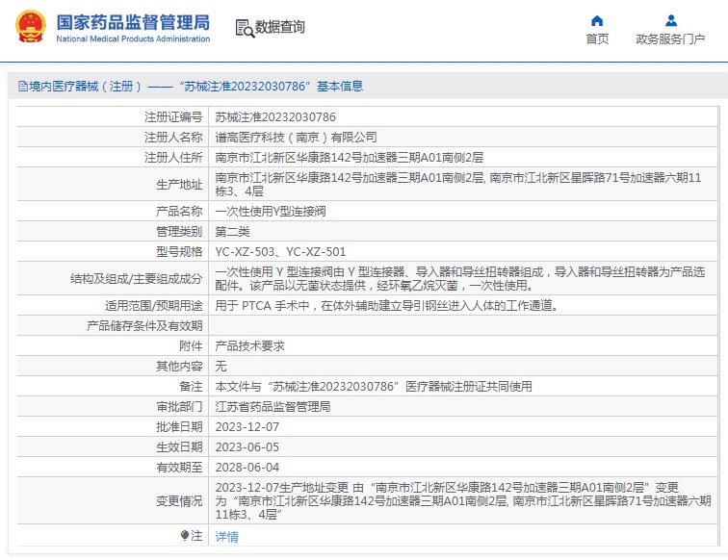Click the 注册人住所 label
This screenshot has height=560, width=728.
[173, 157]
